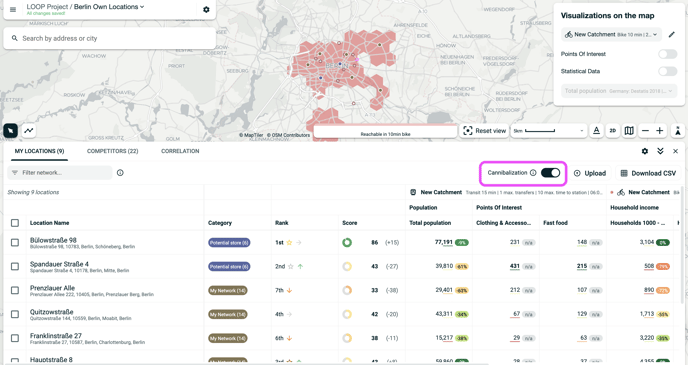Switch map to 2D view
The height and width of the screenshot is (365, 688).
click(x=613, y=131)
